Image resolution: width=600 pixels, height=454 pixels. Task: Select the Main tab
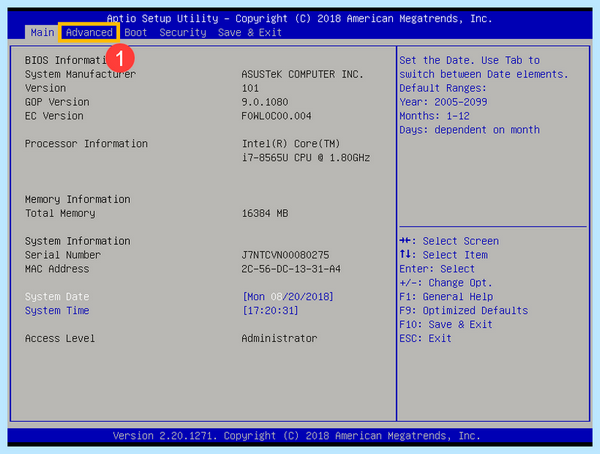[42, 33]
